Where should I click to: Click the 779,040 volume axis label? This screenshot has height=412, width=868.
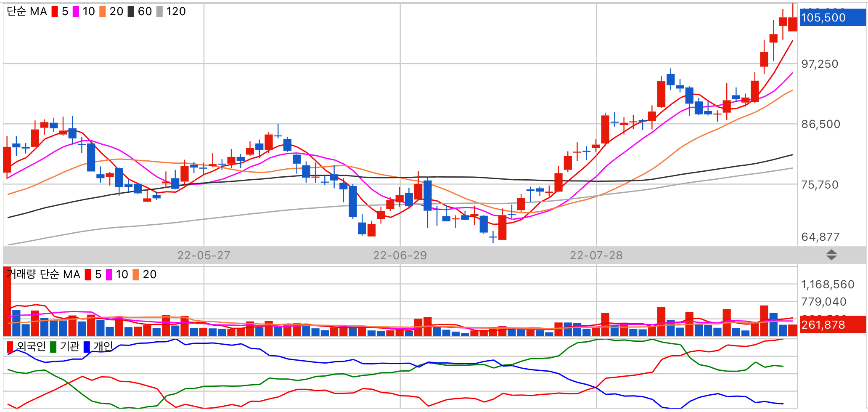[x=823, y=302]
